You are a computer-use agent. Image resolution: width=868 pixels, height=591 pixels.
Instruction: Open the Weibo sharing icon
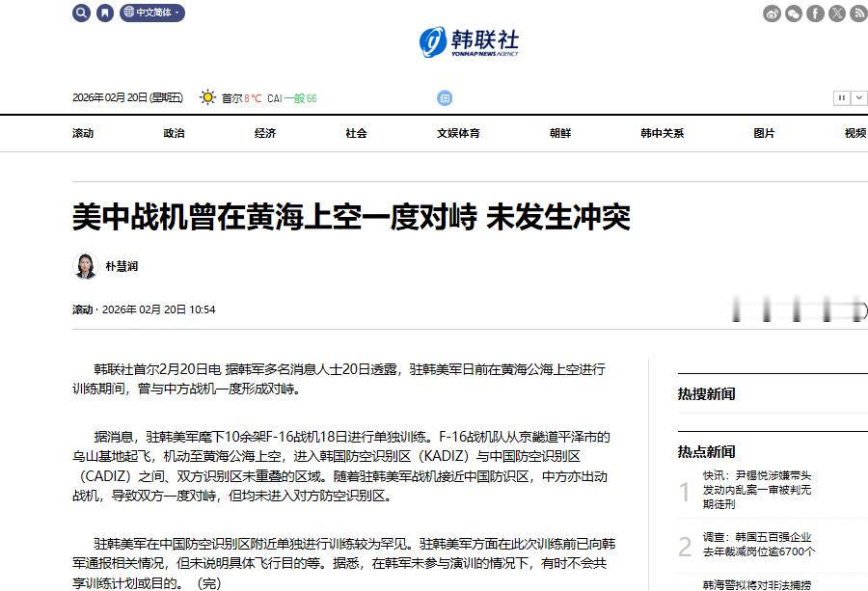point(772,13)
